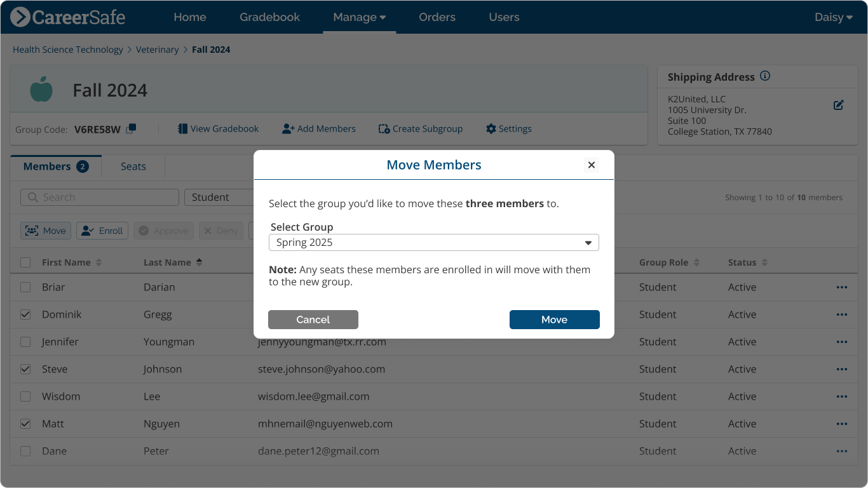Screen dimensions: 868x488
Task: Open the row actions for Dane Peter
Action: tap(842, 451)
